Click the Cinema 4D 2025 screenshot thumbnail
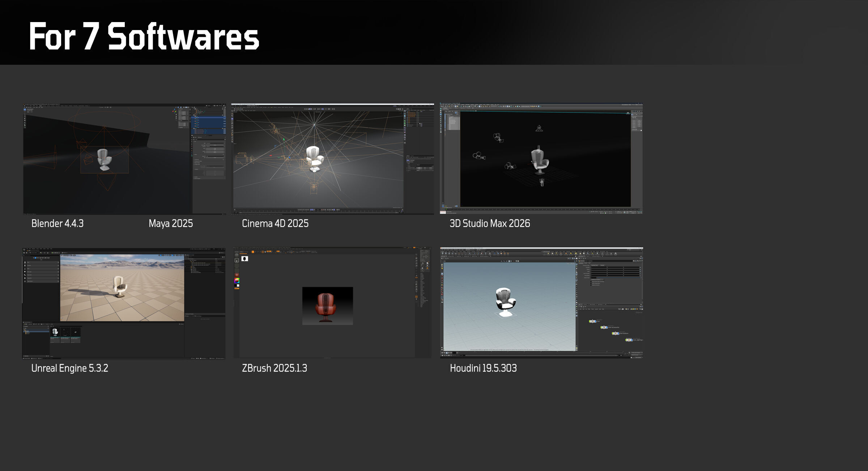 click(332, 159)
